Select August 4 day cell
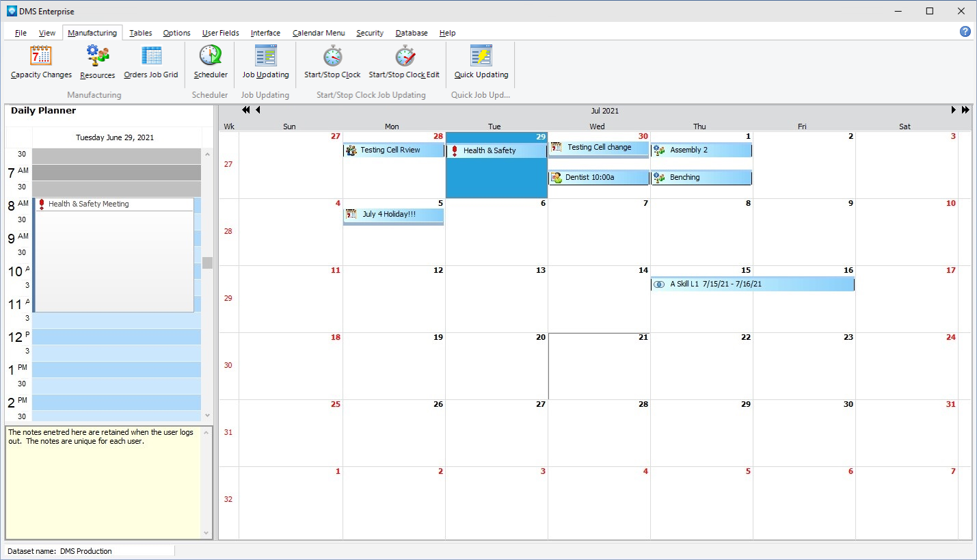This screenshot has width=977, height=560. tap(599, 503)
